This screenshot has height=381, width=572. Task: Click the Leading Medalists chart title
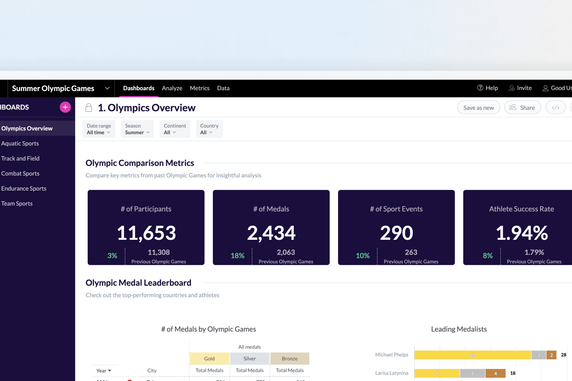(x=459, y=329)
